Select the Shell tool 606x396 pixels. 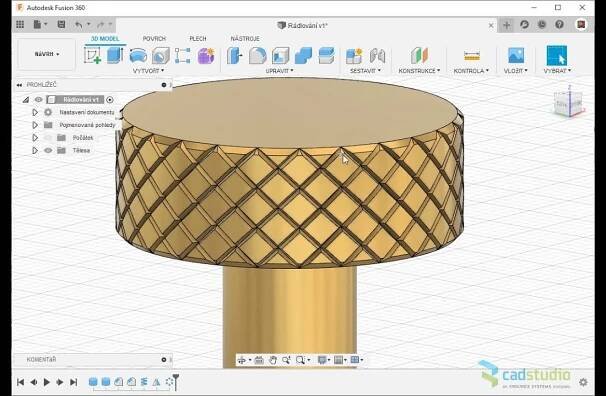(x=281, y=56)
